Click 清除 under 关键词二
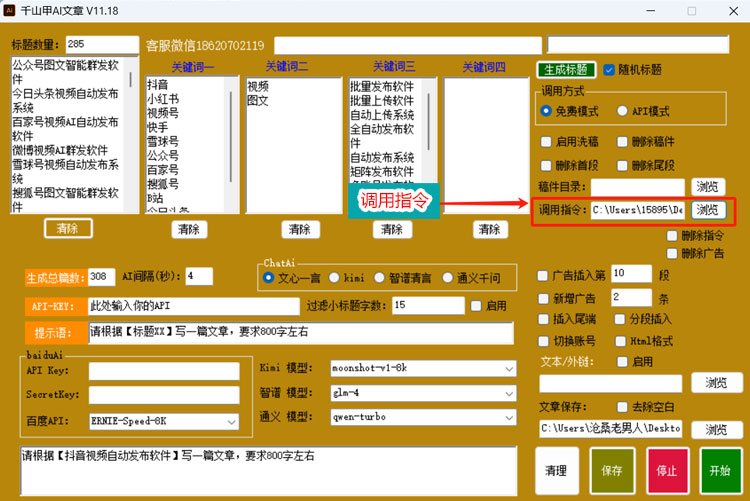Image resolution: width=750 pixels, height=501 pixels. 300,229
